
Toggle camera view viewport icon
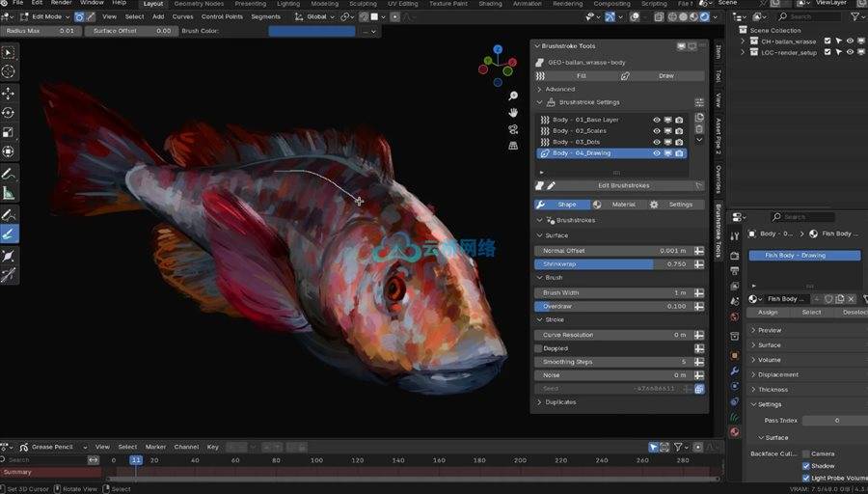point(513,129)
